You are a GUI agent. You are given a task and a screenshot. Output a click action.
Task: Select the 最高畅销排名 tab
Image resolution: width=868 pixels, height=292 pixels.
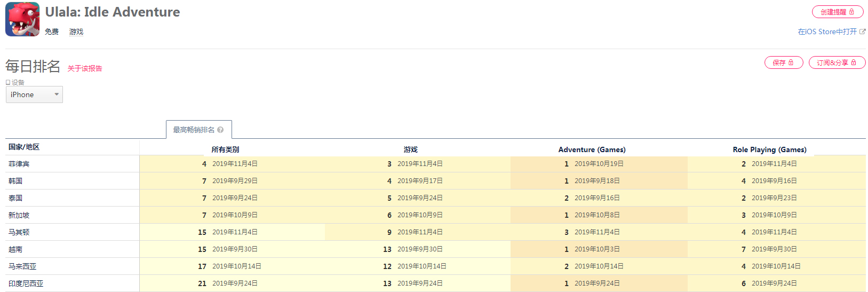(x=198, y=130)
